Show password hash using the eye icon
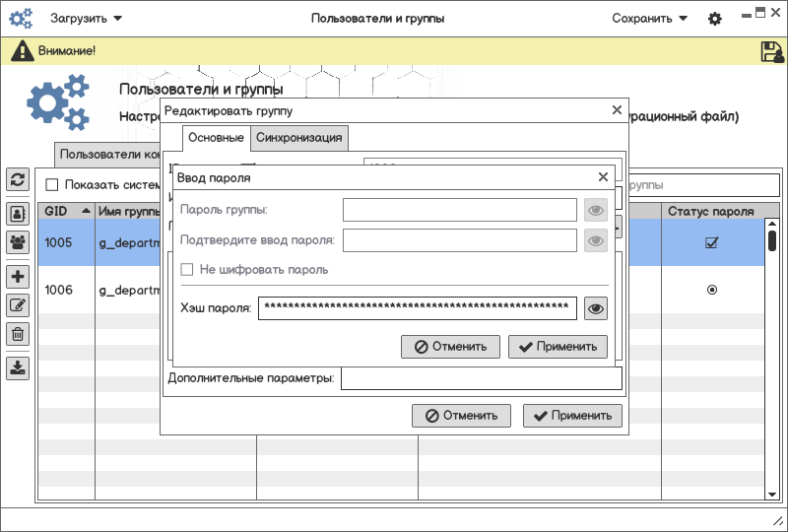The image size is (788, 532). [595, 309]
